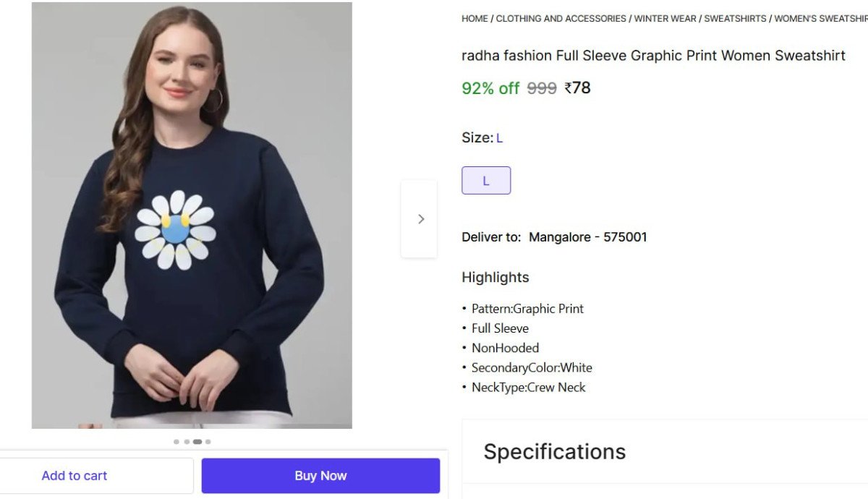The image size is (868, 499).
Task: Navigate to WINTER WEAR breadcrumb
Action: pyautogui.click(x=665, y=19)
